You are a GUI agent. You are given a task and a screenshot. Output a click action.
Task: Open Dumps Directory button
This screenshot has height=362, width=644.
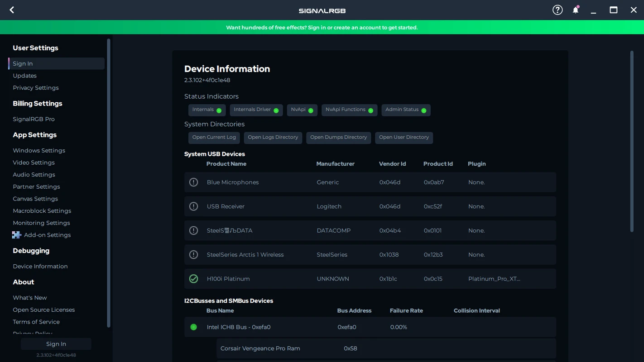pos(338,138)
